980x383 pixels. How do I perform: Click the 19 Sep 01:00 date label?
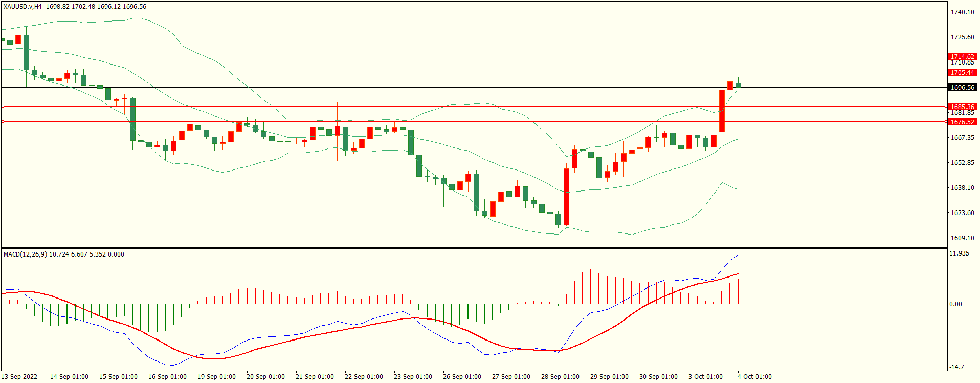click(x=216, y=376)
